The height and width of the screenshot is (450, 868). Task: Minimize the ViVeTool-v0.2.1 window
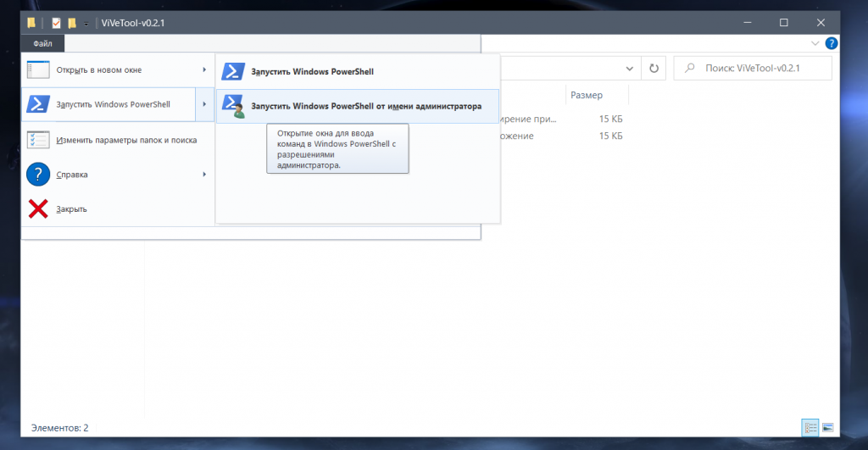click(x=748, y=23)
